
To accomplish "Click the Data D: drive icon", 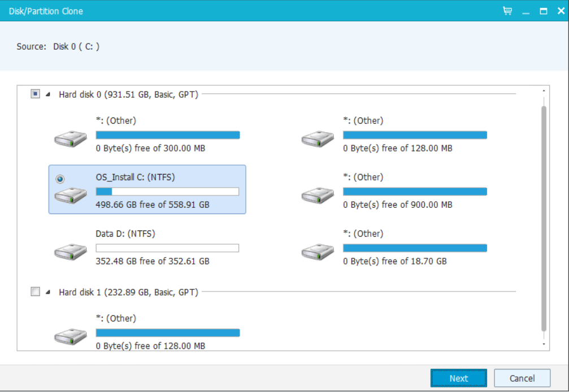I will point(71,252).
